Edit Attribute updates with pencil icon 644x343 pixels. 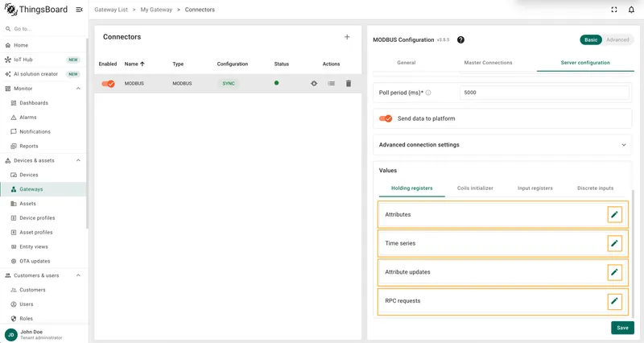[614, 272]
